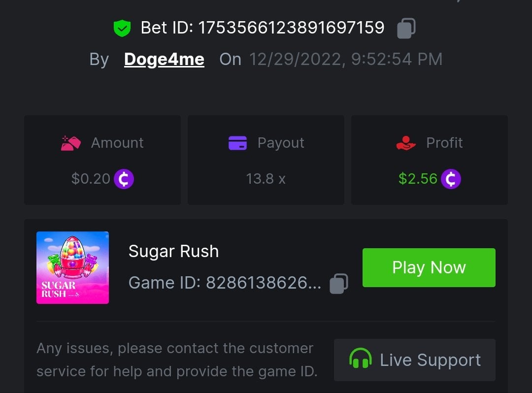Click the purple Payout card icon
The image size is (532, 393).
tap(238, 143)
